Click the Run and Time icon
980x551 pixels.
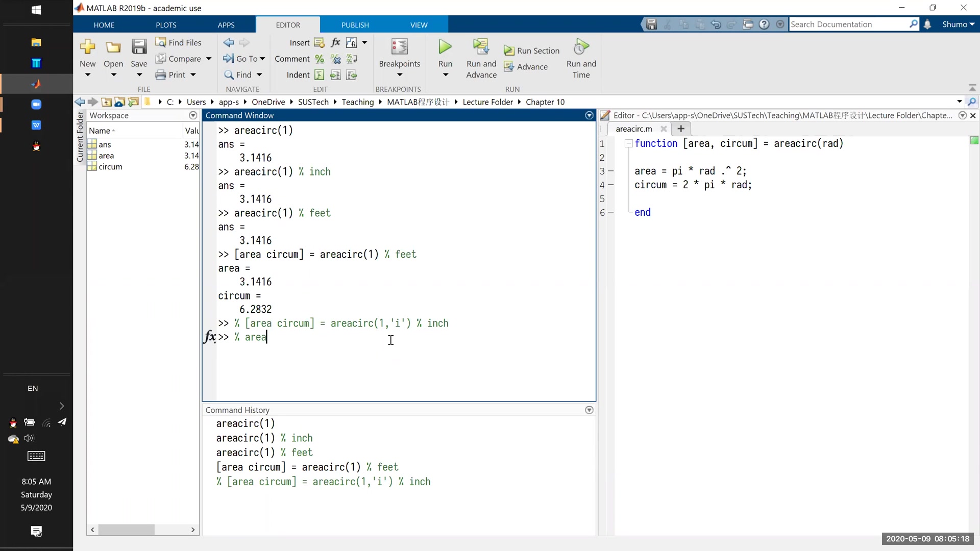581,47
